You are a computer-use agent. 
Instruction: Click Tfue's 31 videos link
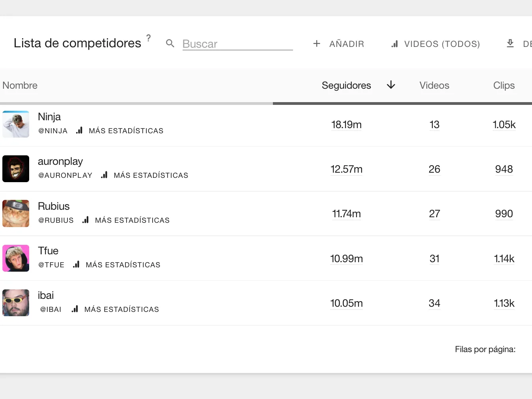point(434,259)
